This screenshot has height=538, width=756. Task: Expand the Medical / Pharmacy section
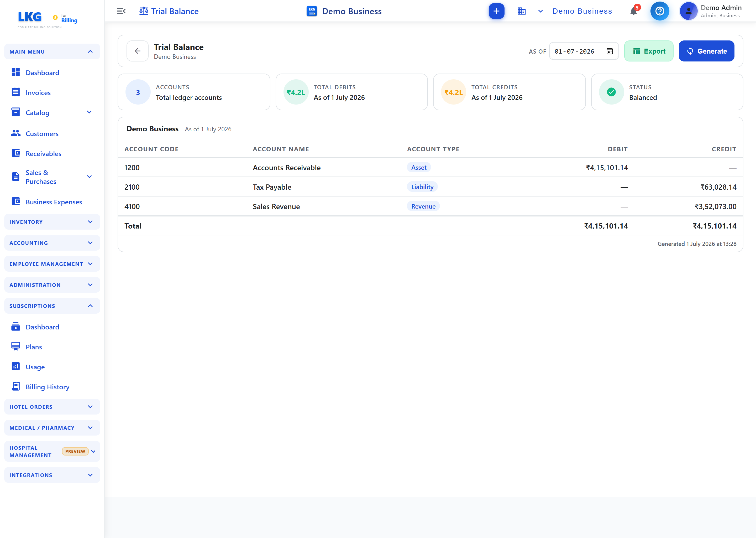tap(52, 428)
